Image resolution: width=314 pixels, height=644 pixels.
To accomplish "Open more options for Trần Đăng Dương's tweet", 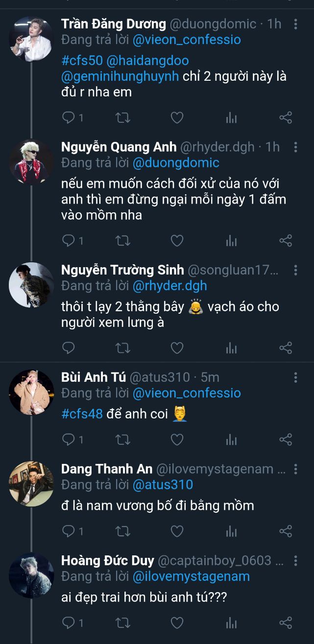I will [296, 23].
